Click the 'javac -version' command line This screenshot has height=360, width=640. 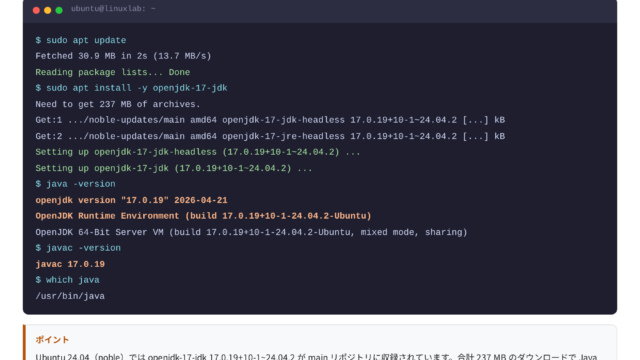[78, 248]
